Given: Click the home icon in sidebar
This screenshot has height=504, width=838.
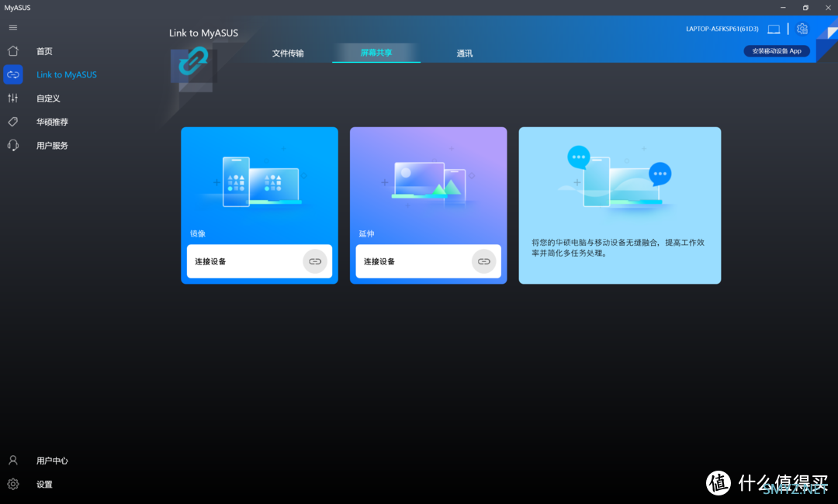Looking at the screenshot, I should 13,50.
